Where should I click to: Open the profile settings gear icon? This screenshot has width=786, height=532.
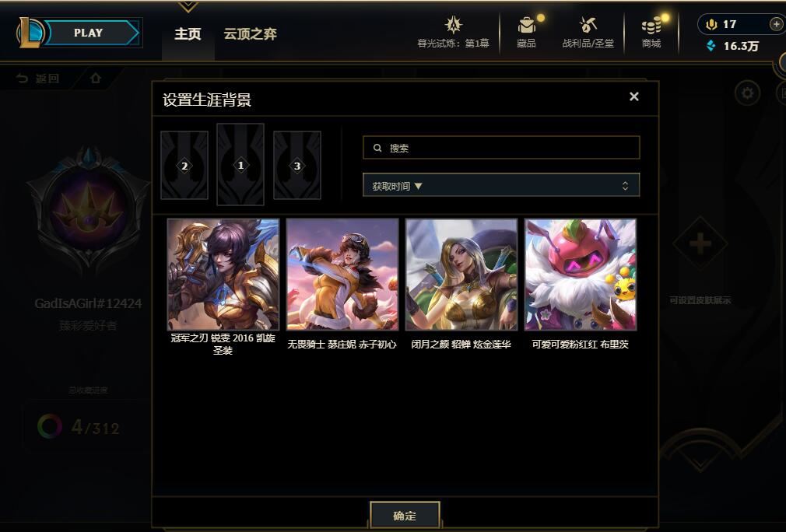[x=747, y=93]
